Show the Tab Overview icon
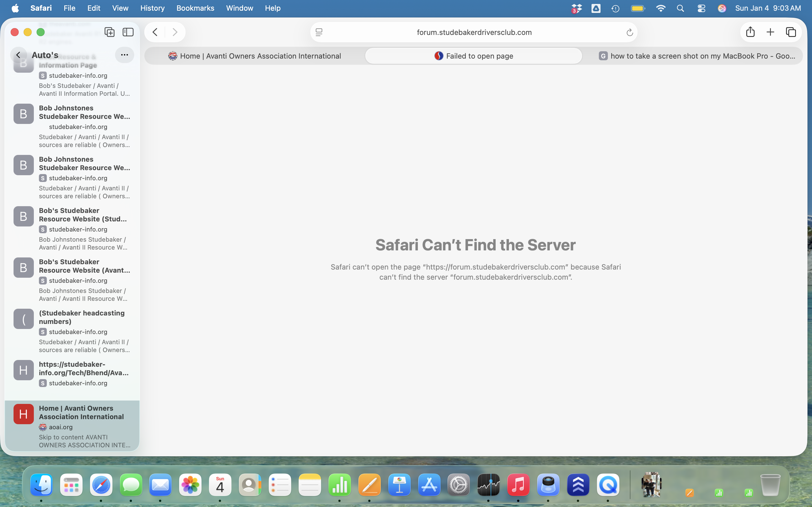 coord(791,32)
